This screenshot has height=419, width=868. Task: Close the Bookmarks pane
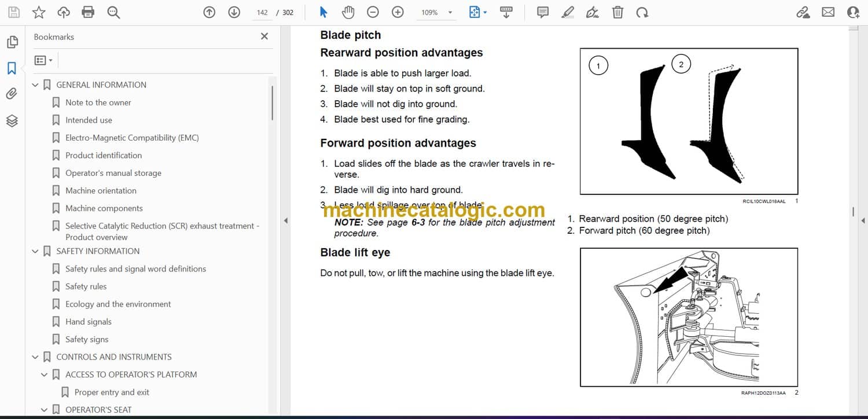point(264,36)
